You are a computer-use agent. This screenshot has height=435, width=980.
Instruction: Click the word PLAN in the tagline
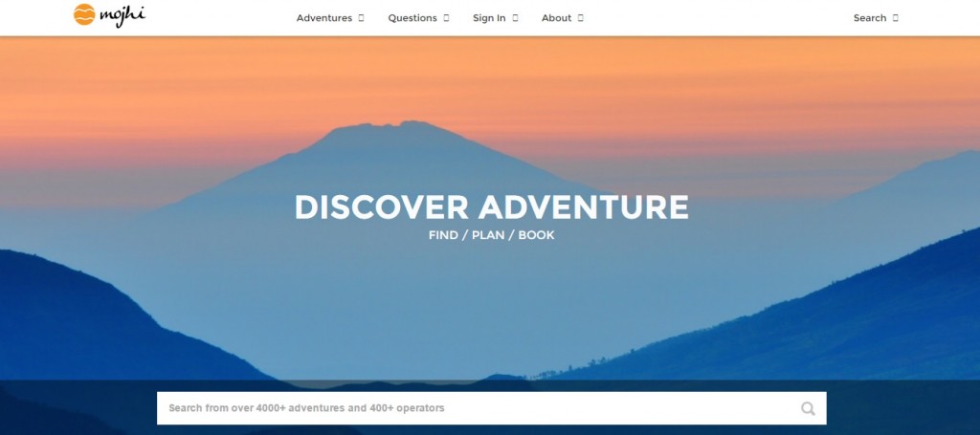pos(488,235)
